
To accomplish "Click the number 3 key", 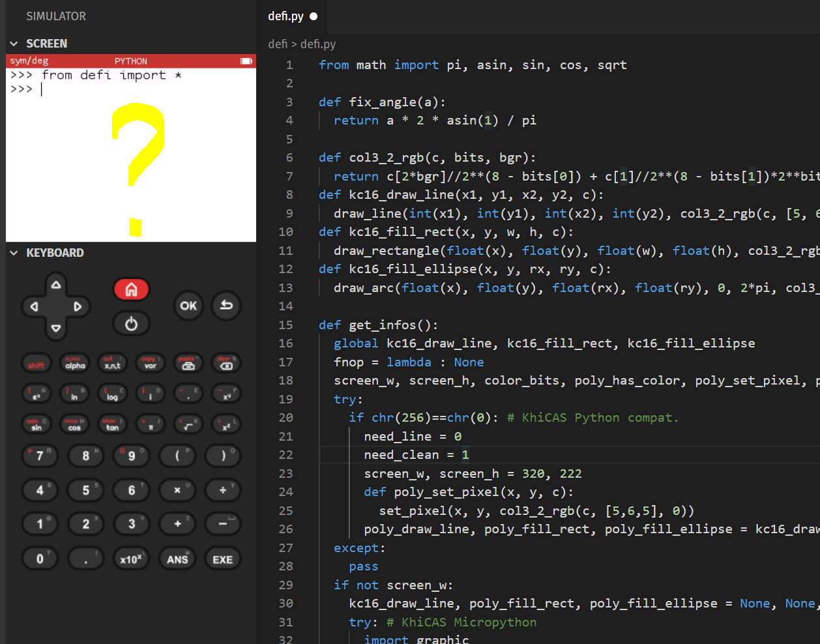I will pos(132,523).
